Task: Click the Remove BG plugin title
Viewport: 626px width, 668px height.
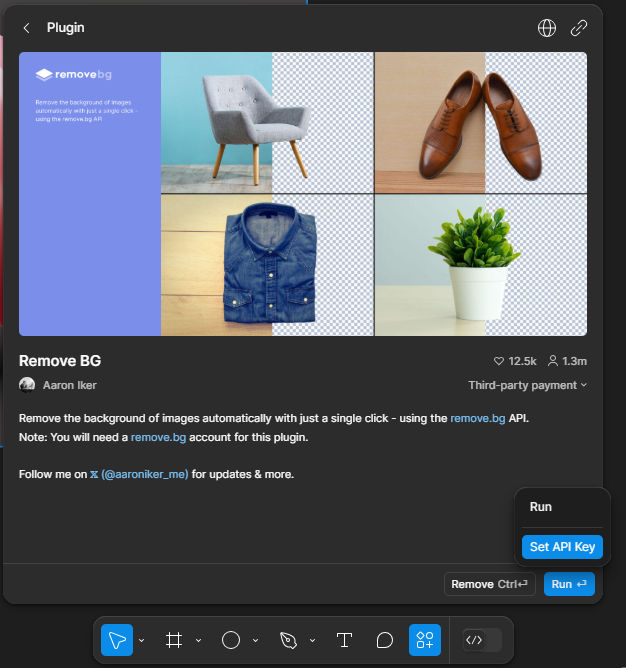Action: tap(60, 361)
